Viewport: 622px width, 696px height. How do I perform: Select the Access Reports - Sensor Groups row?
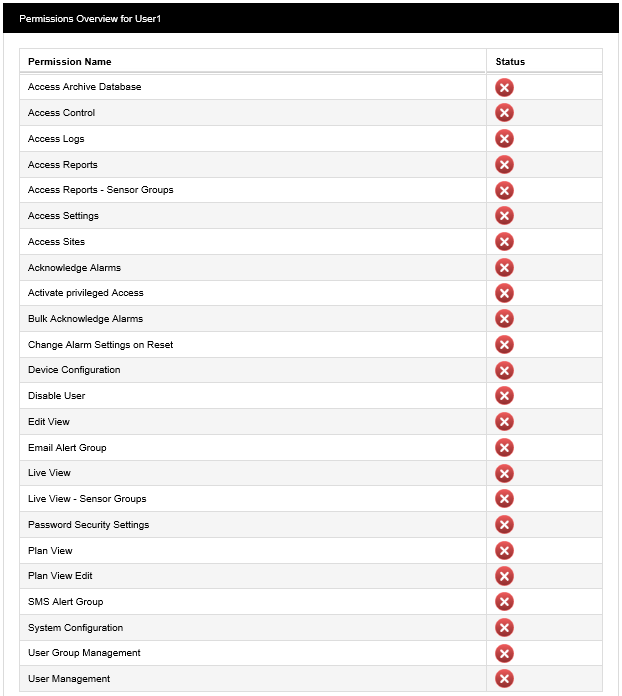coord(101,190)
